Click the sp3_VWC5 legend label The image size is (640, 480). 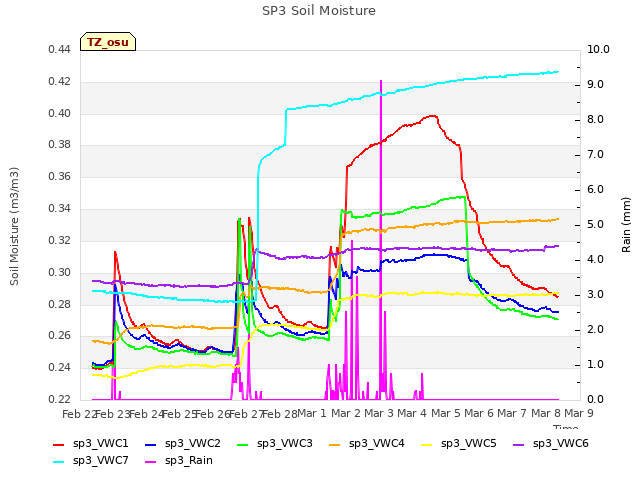click(x=469, y=444)
